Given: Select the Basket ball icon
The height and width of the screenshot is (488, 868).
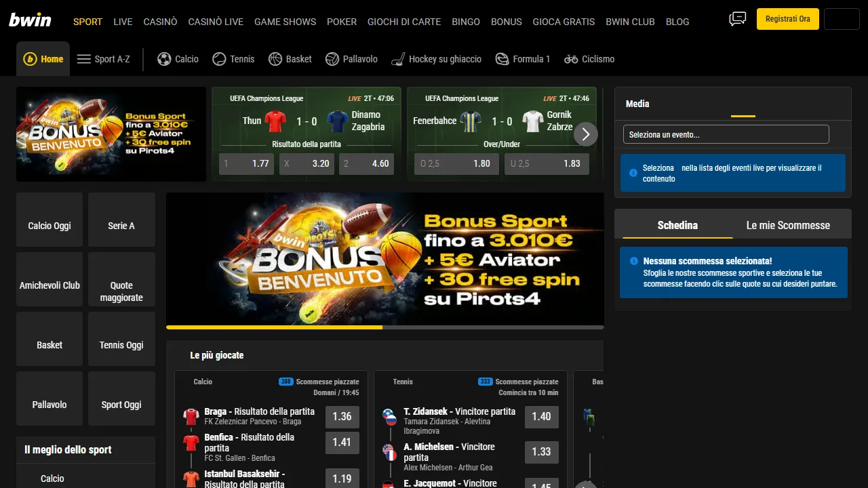Looking at the screenshot, I should point(275,59).
